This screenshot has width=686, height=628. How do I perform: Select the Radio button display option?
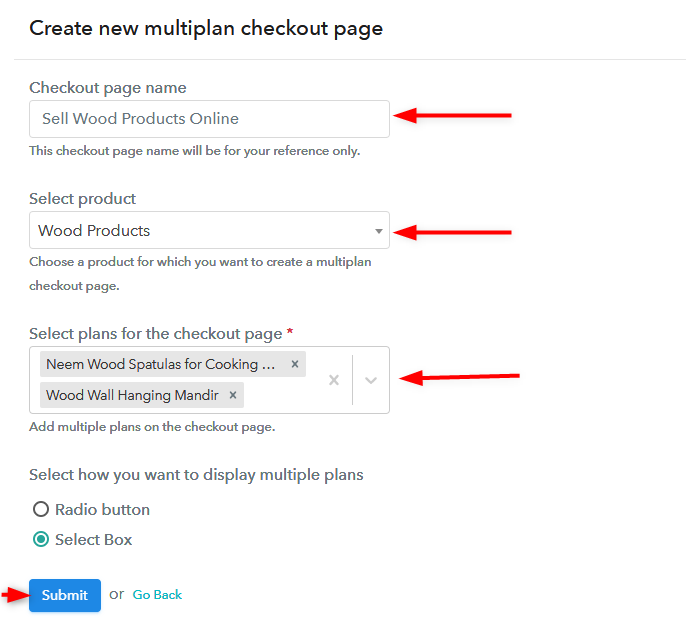tap(41, 509)
